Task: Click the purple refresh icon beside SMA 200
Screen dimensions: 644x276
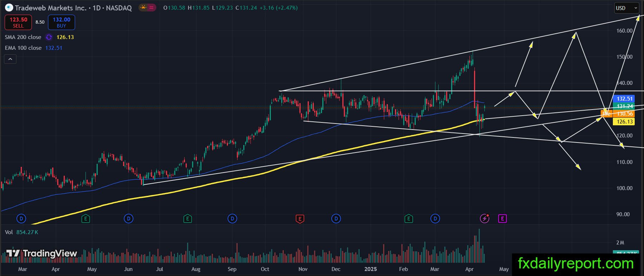Action: (49, 37)
